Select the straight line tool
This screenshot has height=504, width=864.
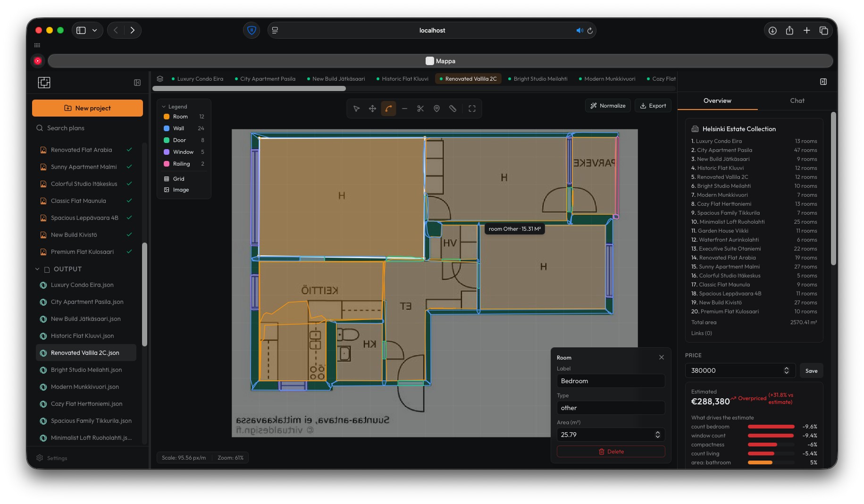404,109
